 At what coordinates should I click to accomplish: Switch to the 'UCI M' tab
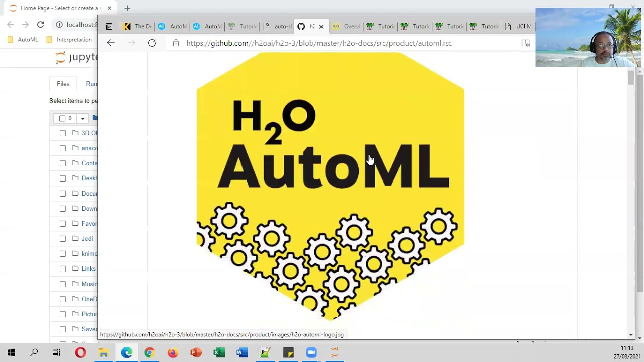click(x=518, y=26)
